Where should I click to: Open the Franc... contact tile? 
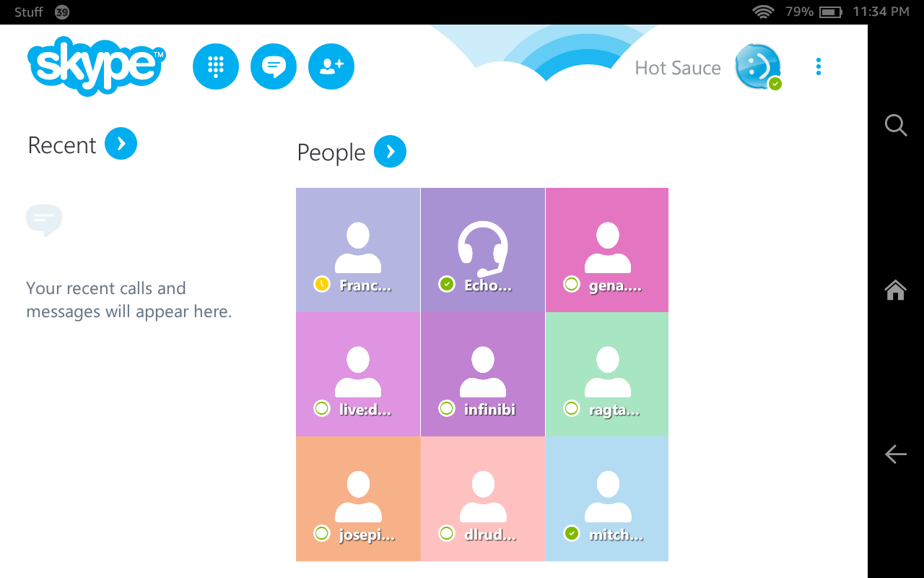tap(358, 250)
